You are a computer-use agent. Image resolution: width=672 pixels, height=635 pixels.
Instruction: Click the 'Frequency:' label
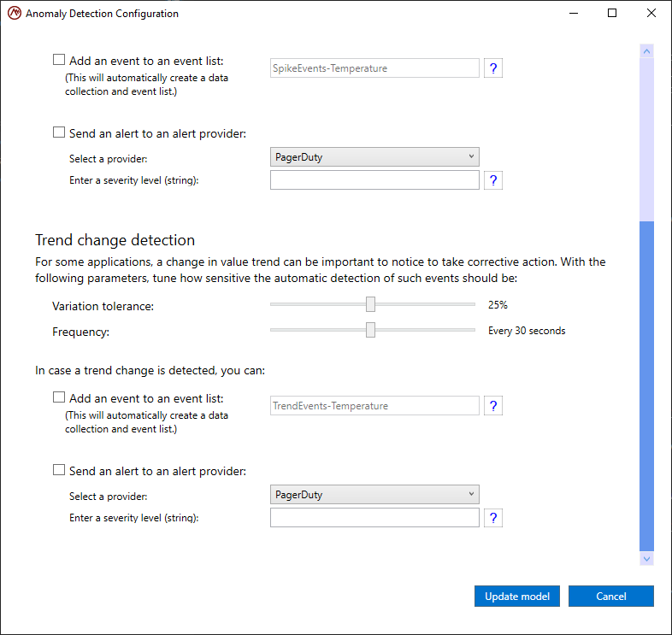80,332
